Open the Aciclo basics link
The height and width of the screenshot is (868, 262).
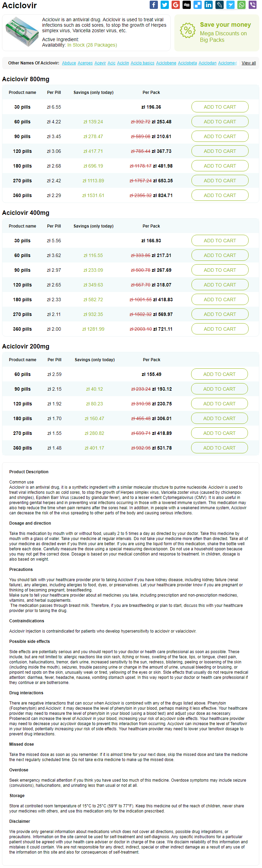[142, 63]
